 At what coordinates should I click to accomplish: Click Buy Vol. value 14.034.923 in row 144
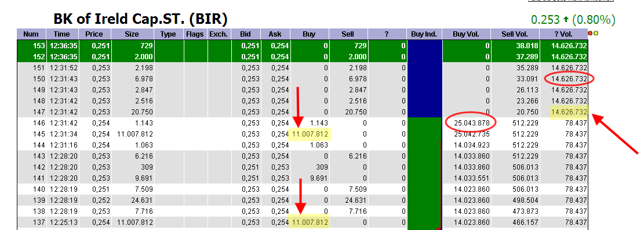pyautogui.click(x=472, y=145)
